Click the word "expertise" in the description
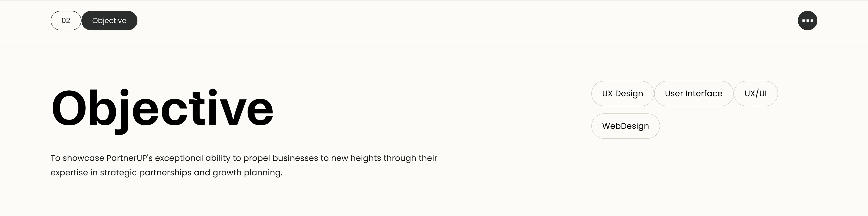Screen dimensions: 868x216 tap(69, 173)
